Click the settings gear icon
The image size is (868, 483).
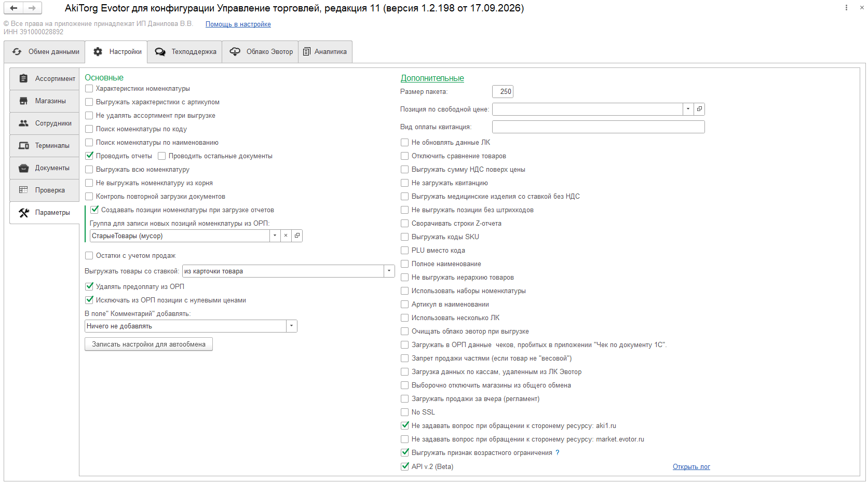98,52
